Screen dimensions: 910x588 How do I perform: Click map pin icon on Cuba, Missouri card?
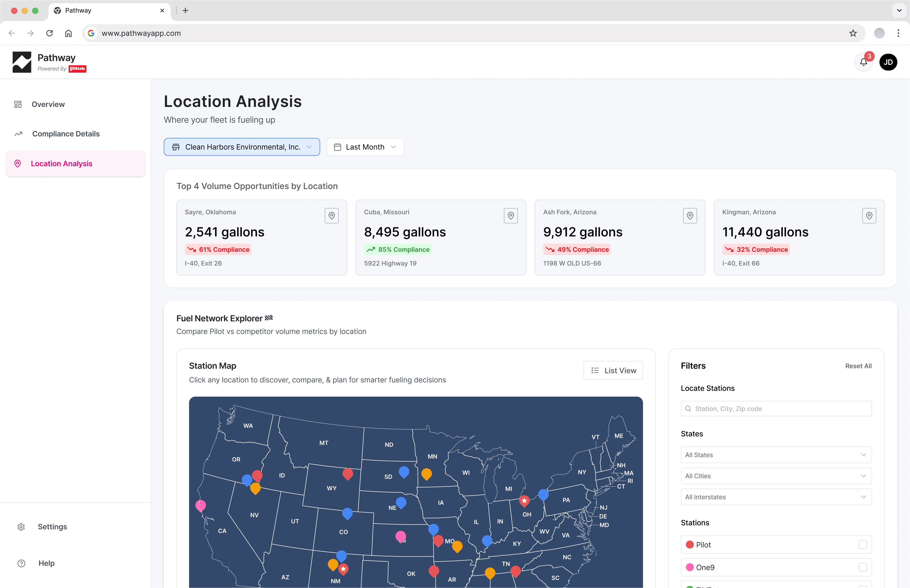[x=511, y=216]
